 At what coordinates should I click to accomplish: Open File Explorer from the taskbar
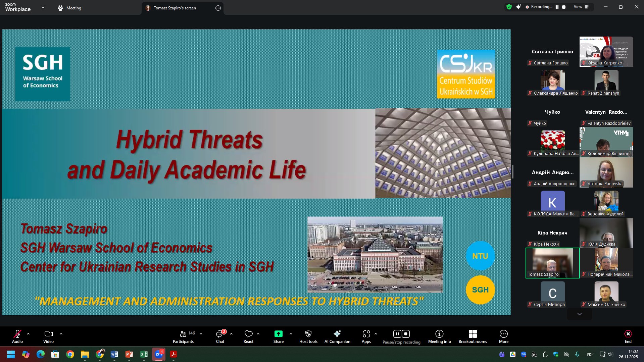[x=85, y=354]
